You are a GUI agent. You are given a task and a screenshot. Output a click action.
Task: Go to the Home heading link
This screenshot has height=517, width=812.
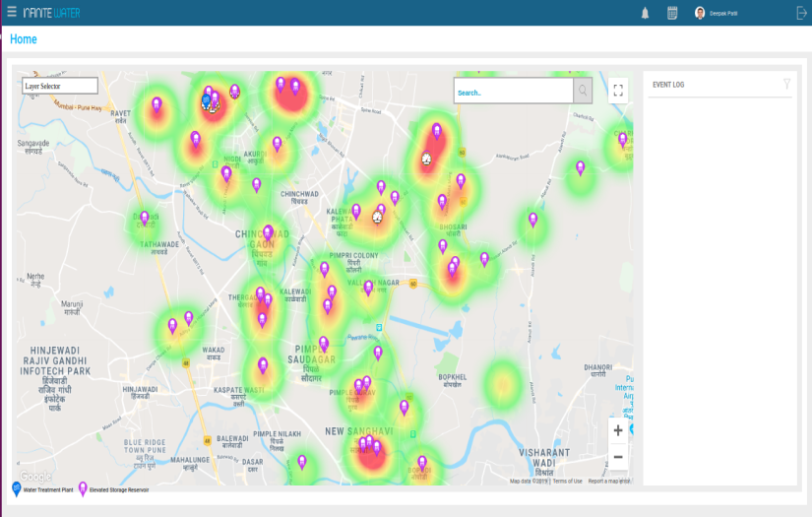coord(24,39)
